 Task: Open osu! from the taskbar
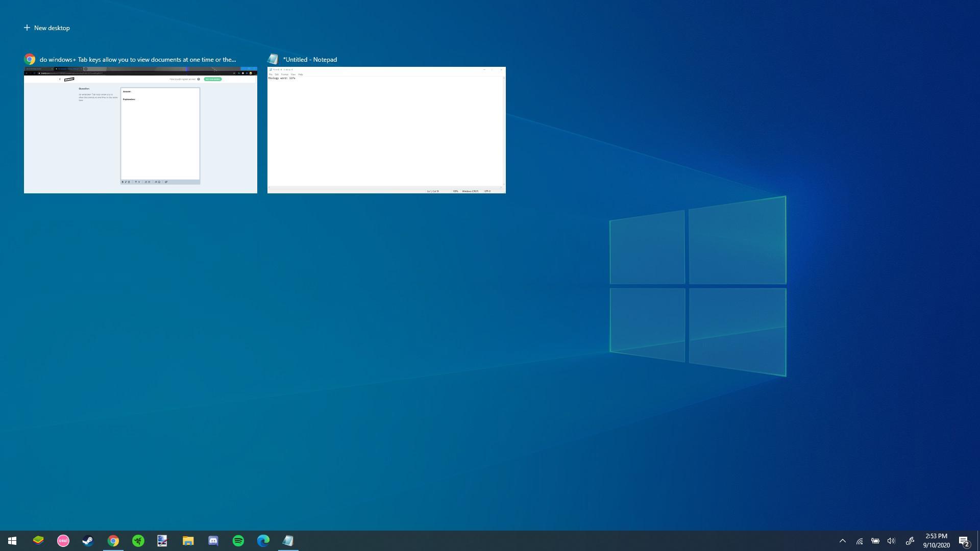(63, 541)
